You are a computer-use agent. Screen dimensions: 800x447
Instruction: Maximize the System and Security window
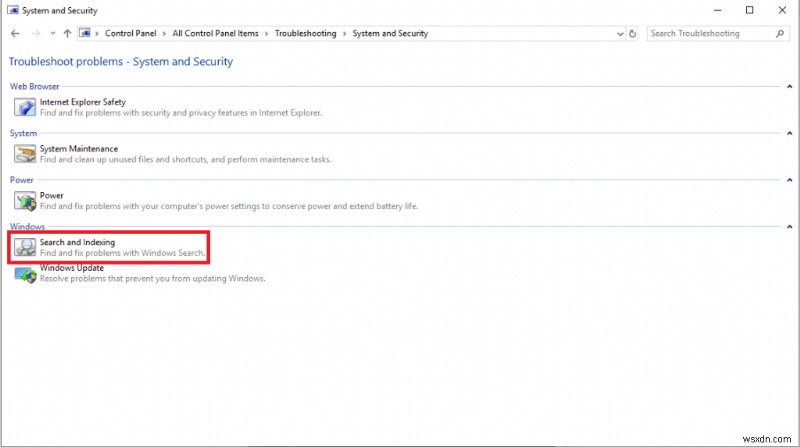749,10
